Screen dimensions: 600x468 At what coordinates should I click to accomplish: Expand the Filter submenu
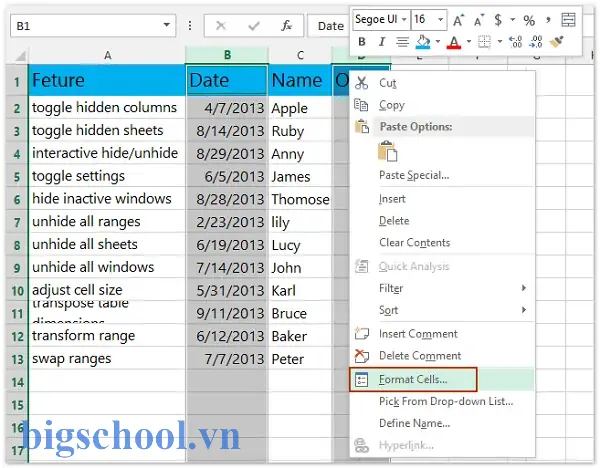[442, 288]
